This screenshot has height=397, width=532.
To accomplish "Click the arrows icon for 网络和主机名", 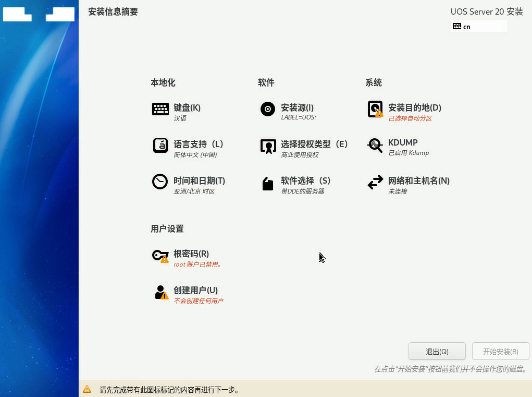I will (375, 182).
